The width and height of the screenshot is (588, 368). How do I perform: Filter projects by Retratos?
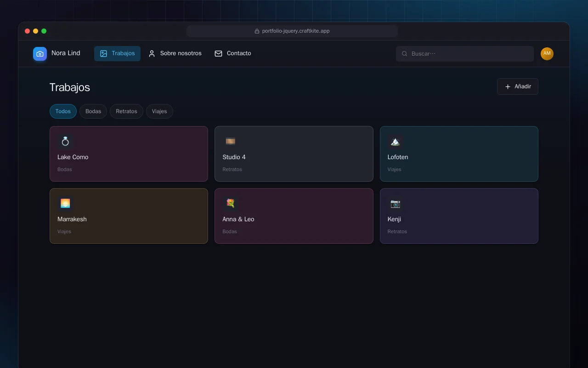(x=126, y=111)
